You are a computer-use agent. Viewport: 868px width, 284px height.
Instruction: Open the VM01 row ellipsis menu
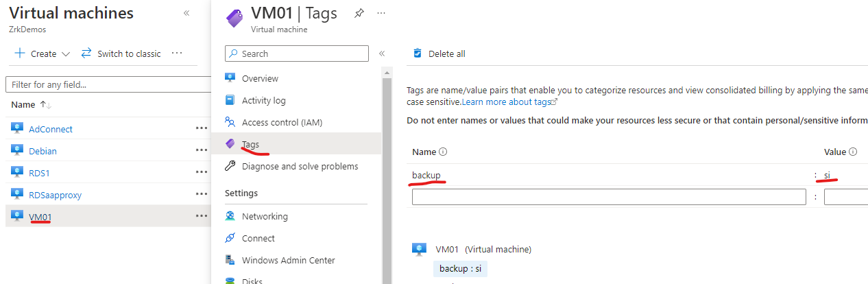coord(201,216)
